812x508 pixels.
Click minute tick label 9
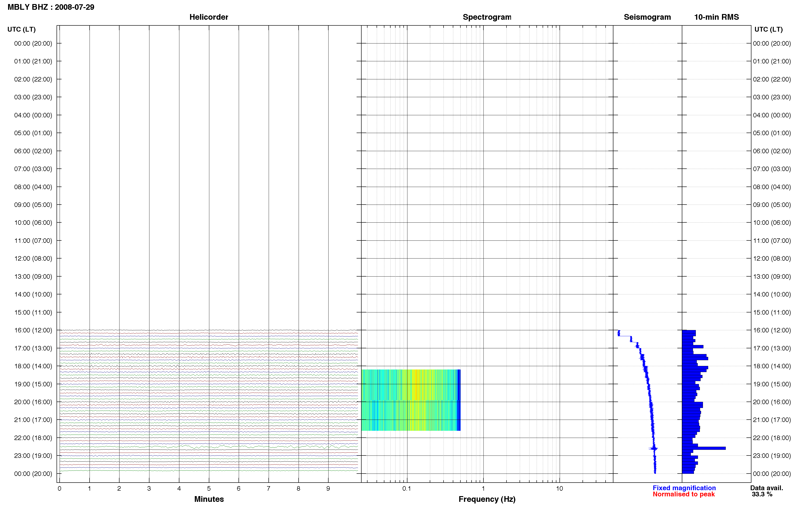[x=328, y=489]
